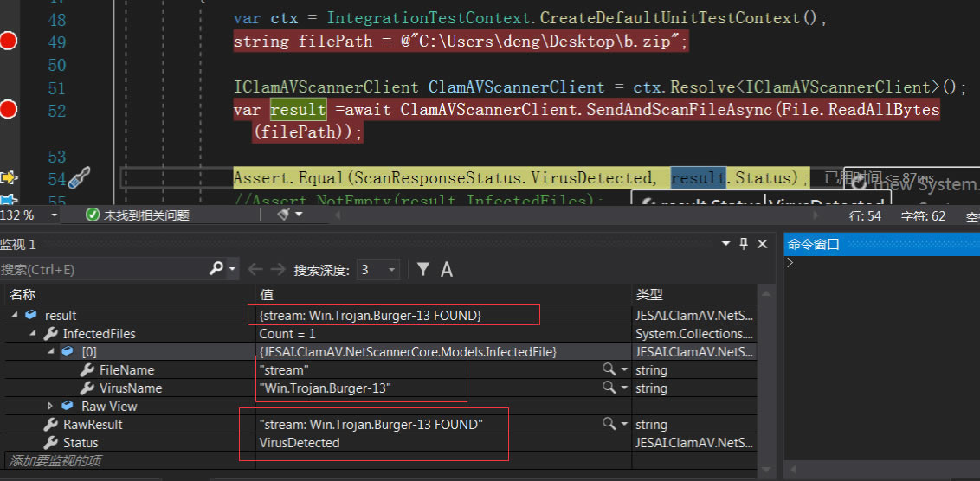Viewport: 980px width, 481px height.
Task: Select the "stream" value of FileName
Action: click(284, 369)
